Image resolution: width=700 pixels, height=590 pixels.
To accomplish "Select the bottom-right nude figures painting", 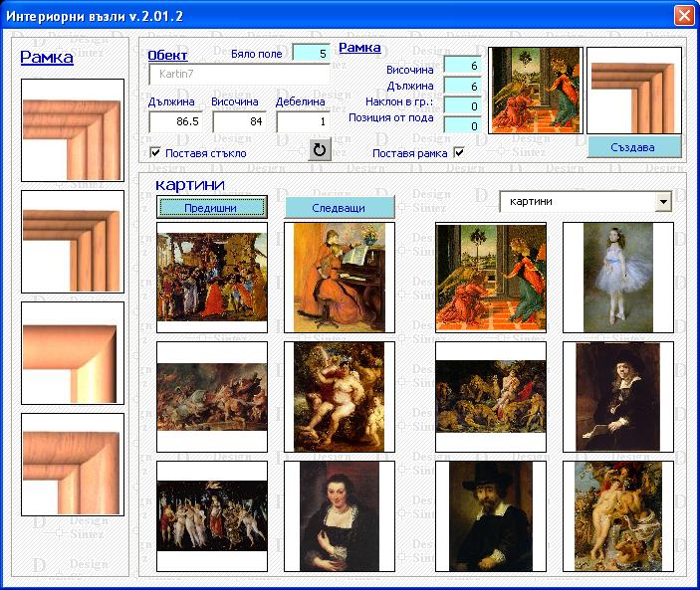I will pyautogui.click(x=618, y=516).
